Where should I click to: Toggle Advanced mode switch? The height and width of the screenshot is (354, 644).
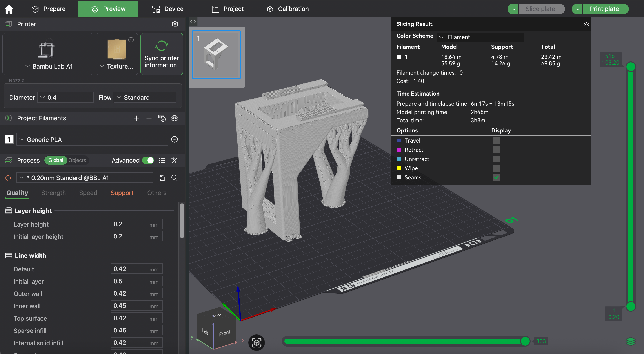pyautogui.click(x=148, y=160)
